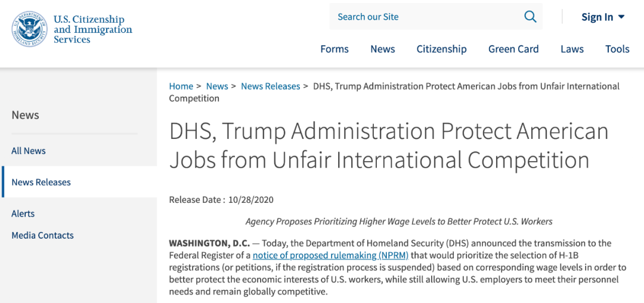Open Alerts in the sidebar
This screenshot has width=644, height=303.
coord(23,214)
